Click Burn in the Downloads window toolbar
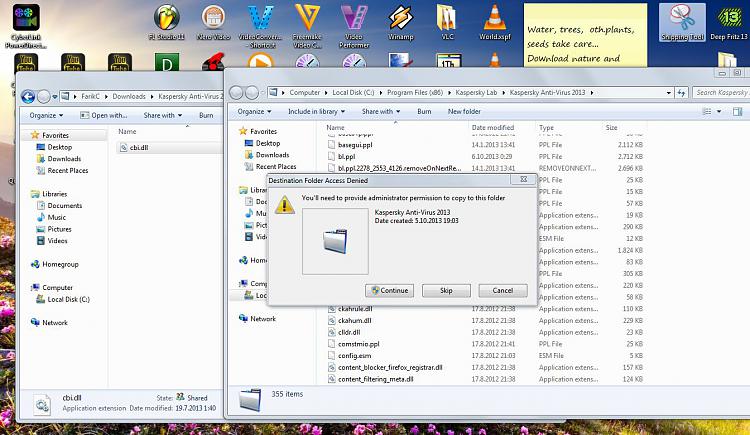The image size is (750, 435). 206,115
